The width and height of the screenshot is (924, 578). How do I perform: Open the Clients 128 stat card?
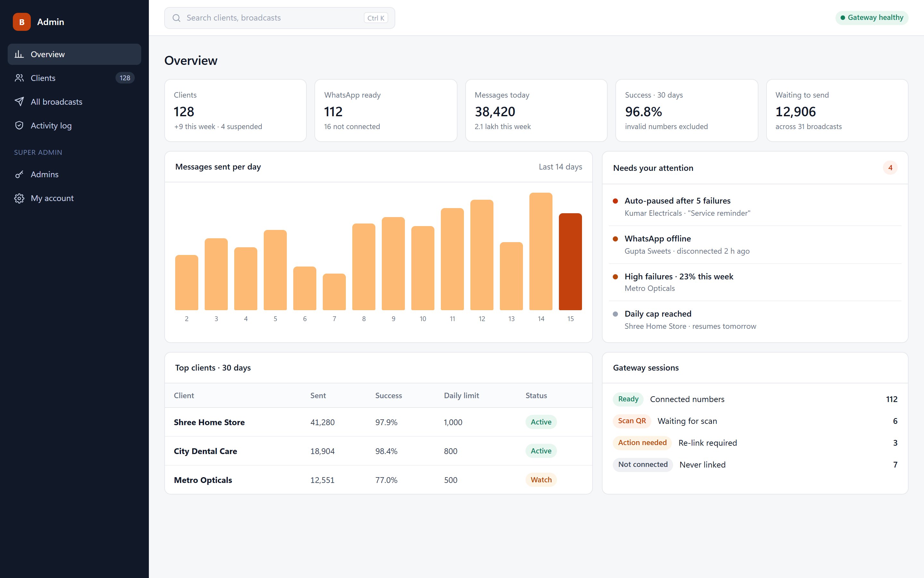235,110
